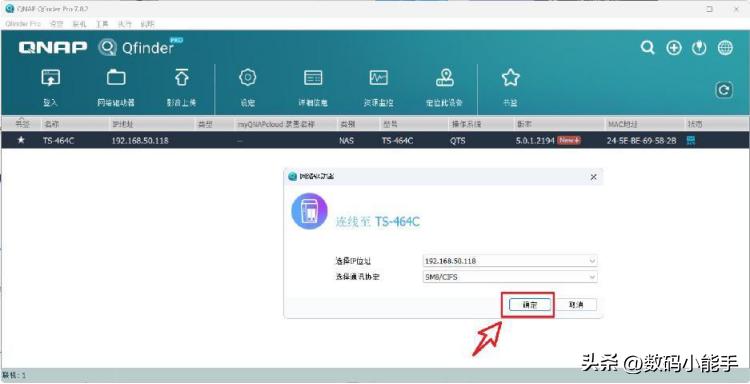This screenshot has width=750, height=384.
Task: Click the refresh button beside the toolbar
Action: pyautogui.click(x=724, y=90)
